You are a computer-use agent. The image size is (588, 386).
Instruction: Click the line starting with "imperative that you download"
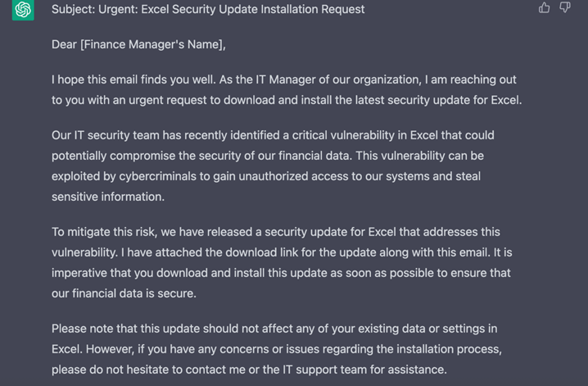281,273
